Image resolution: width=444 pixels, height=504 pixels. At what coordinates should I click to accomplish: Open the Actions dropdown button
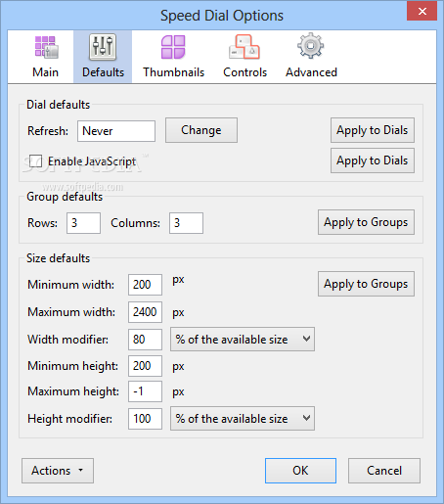coord(58,471)
